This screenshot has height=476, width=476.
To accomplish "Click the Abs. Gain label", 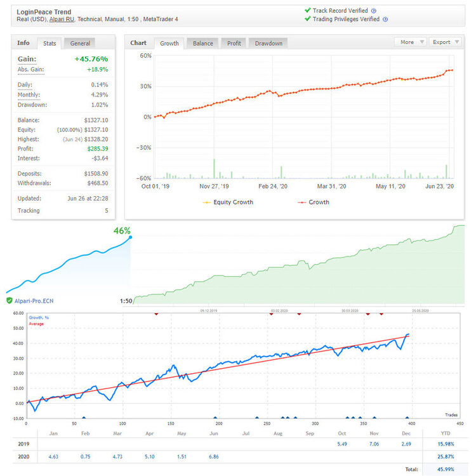I will pyautogui.click(x=30, y=70).
